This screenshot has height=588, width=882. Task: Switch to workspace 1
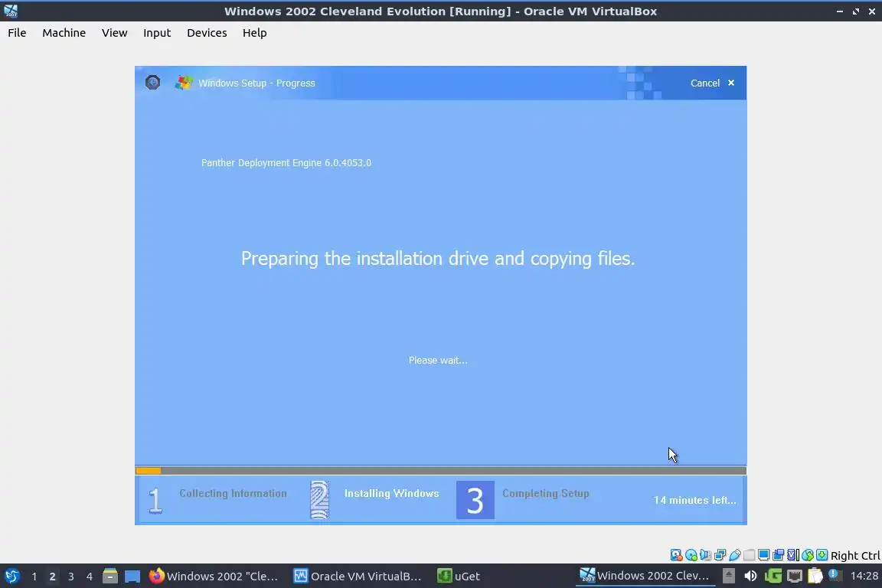(34, 577)
